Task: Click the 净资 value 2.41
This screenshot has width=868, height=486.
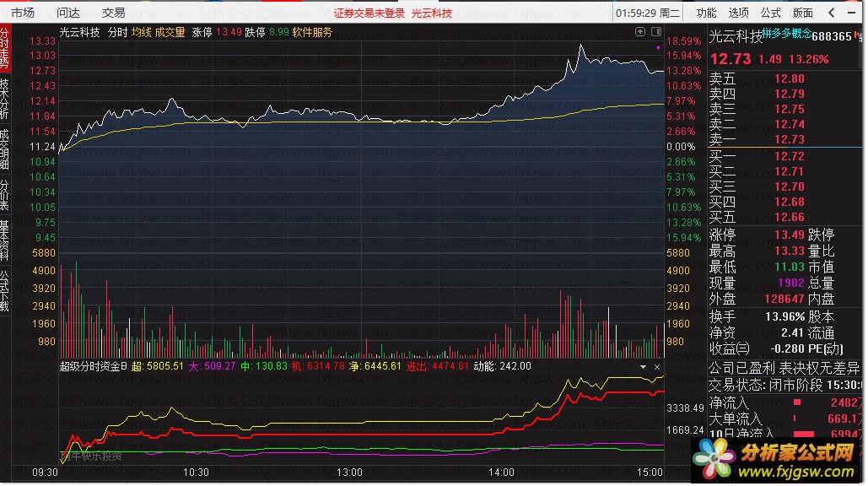Action: 792,333
